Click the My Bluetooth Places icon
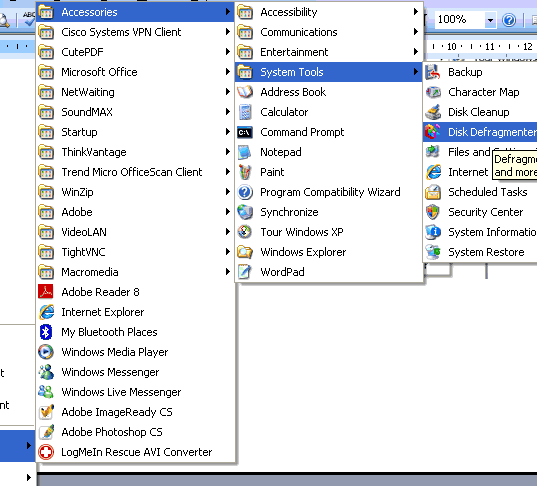This screenshot has width=537, height=486. coord(46,332)
